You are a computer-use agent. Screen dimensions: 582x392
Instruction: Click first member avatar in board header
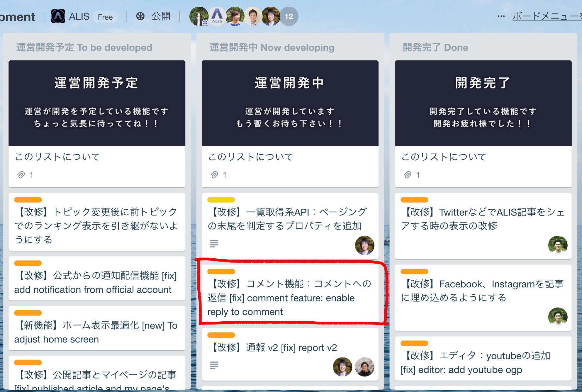pyautogui.click(x=199, y=16)
